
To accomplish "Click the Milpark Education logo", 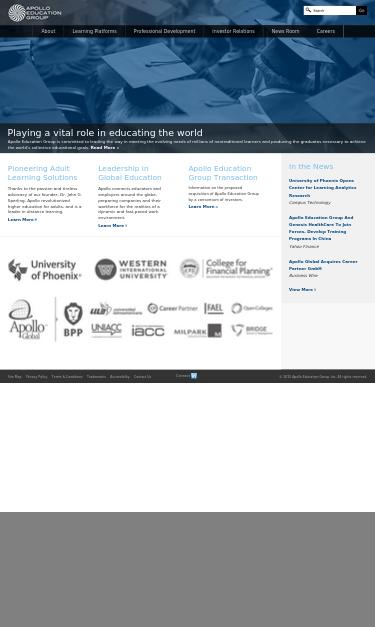I will (197, 331).
